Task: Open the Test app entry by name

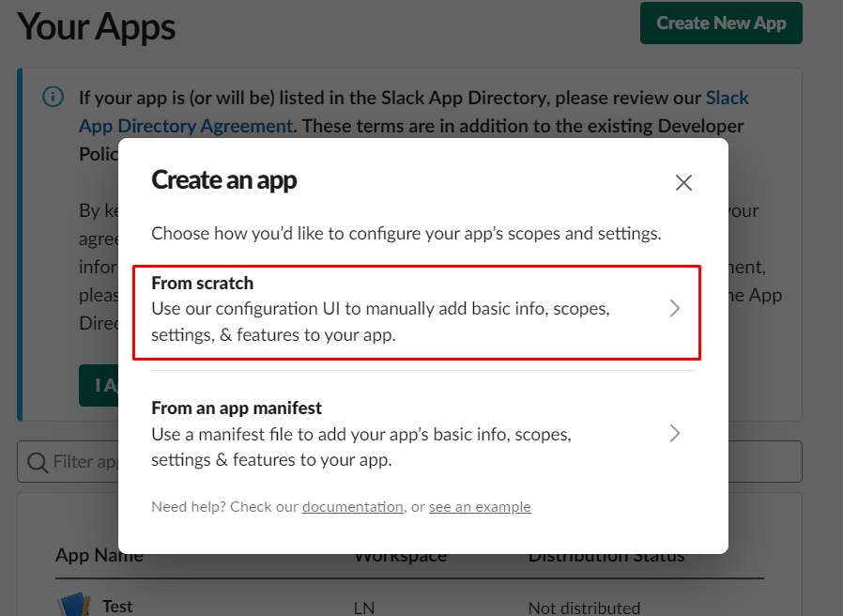Action: pyautogui.click(x=117, y=607)
